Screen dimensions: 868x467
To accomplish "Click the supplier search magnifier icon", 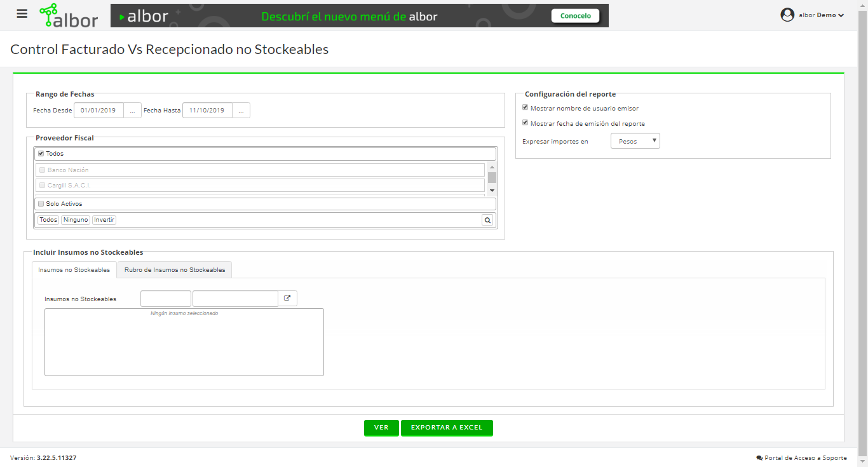I will click(x=487, y=220).
